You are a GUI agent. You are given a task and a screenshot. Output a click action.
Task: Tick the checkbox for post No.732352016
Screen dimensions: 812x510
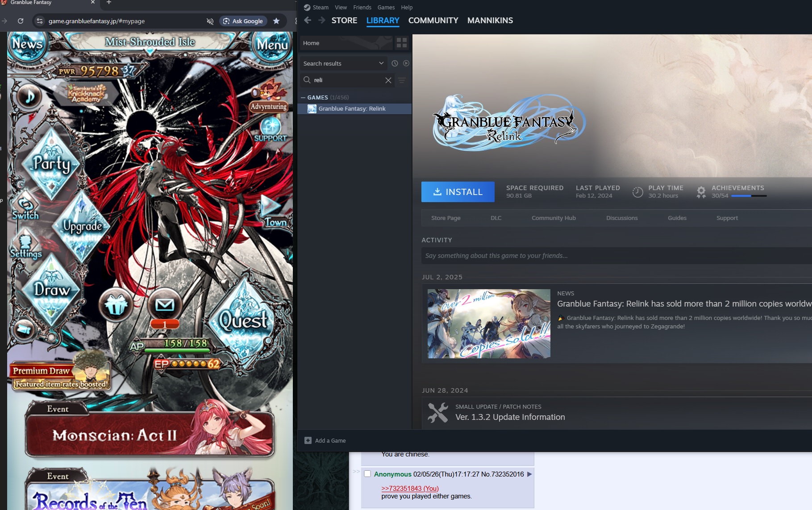pyautogui.click(x=367, y=474)
